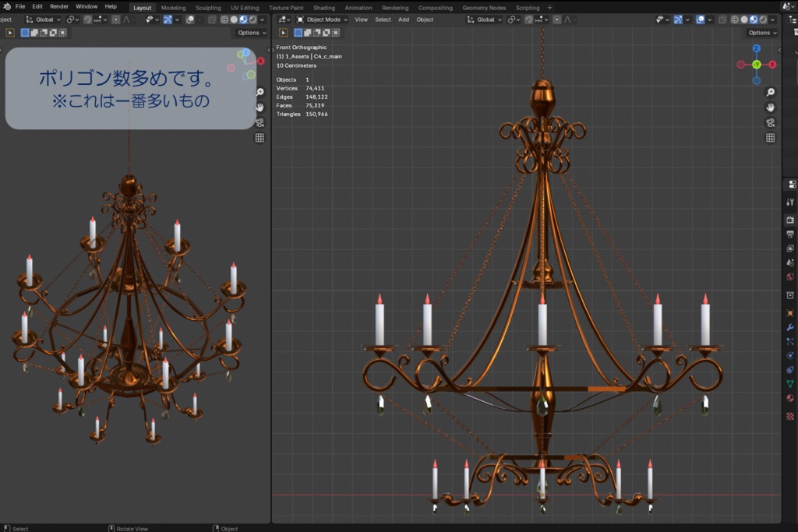Open the Render menu
The width and height of the screenshot is (798, 532).
(x=59, y=6)
